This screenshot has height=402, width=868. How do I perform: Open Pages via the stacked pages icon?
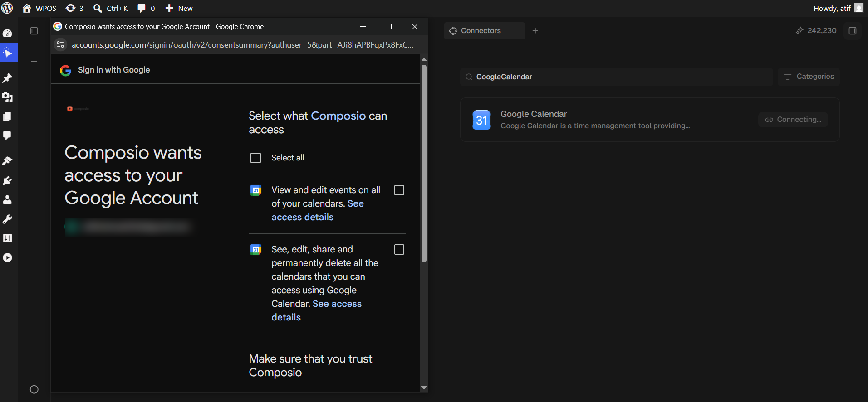coord(7,116)
